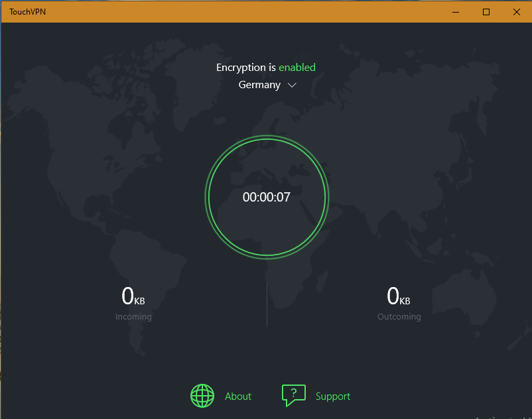Expand the country dropdown chevron
This screenshot has height=419, width=532.
coord(292,85)
